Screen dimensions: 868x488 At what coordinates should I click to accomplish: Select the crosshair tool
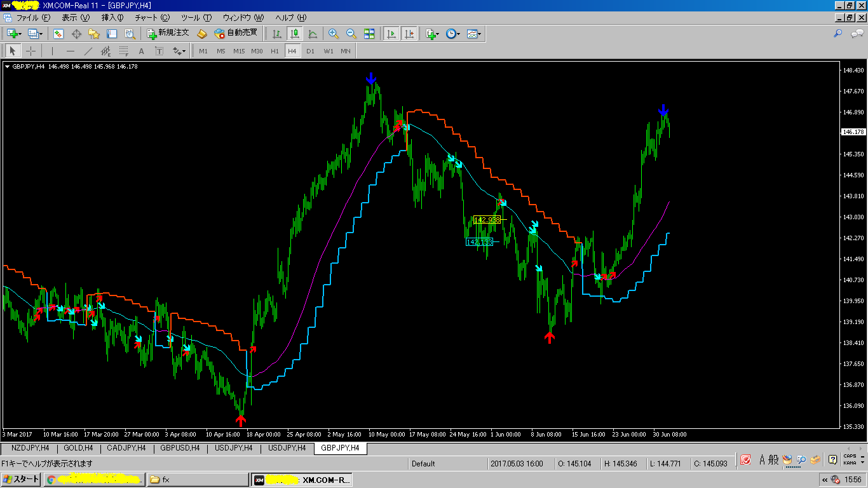[31, 51]
